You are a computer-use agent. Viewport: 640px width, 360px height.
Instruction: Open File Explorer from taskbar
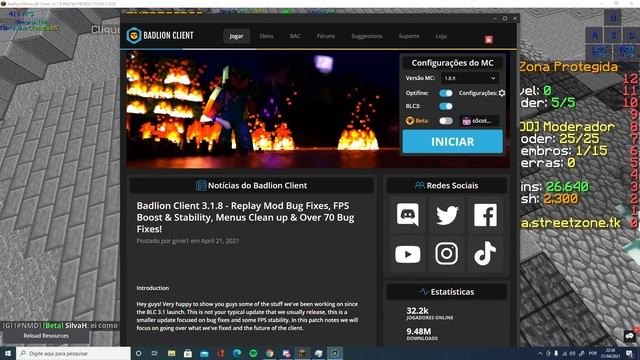point(171,353)
